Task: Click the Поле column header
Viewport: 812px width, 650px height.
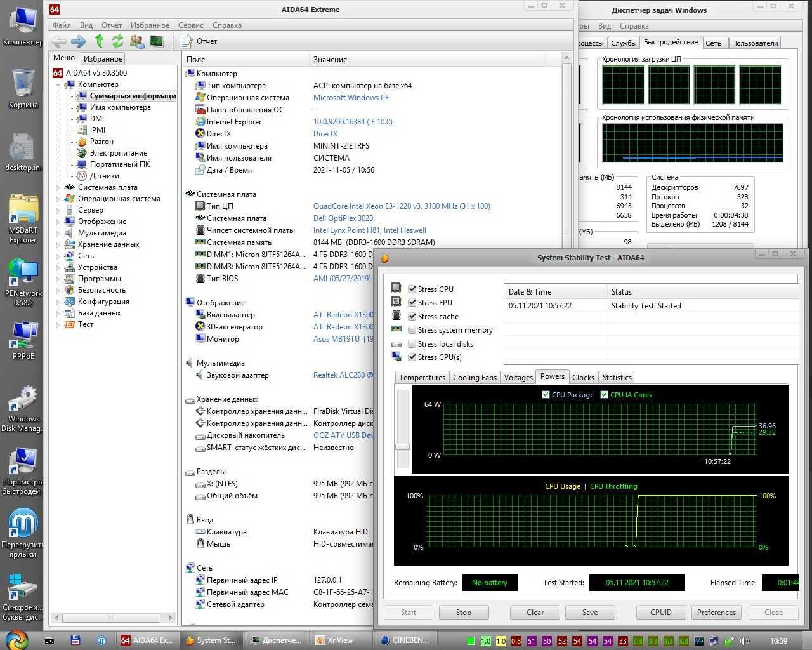Action: click(x=246, y=60)
